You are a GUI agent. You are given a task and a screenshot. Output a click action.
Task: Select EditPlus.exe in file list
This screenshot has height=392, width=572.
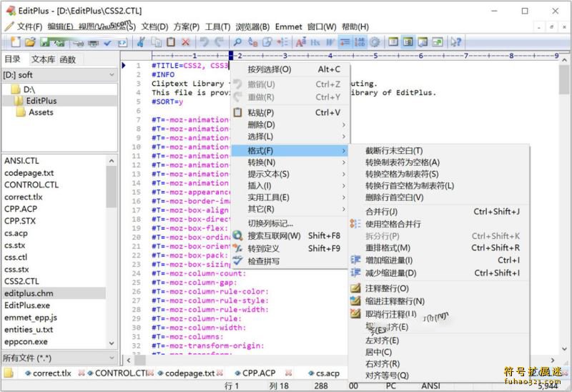pyautogui.click(x=27, y=305)
